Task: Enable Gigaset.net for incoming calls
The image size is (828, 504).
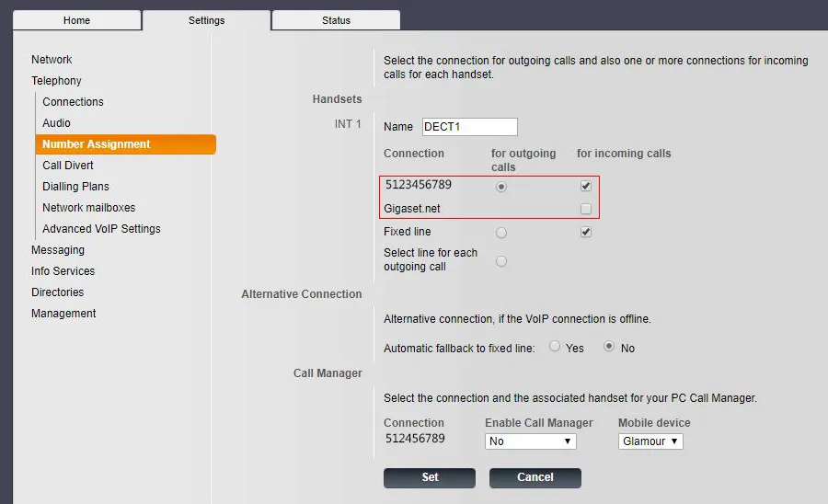Action: [x=586, y=210]
